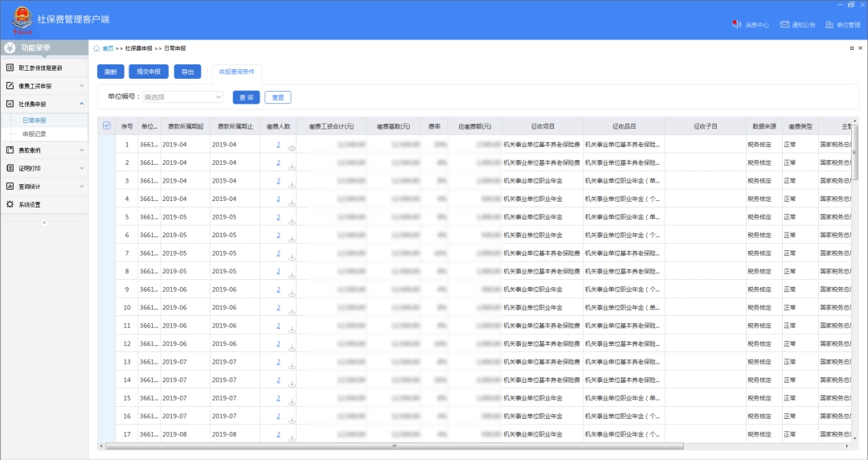The height and width of the screenshot is (460, 868).
Task: Click the horizontal scrollbar below the table
Action: point(394,446)
